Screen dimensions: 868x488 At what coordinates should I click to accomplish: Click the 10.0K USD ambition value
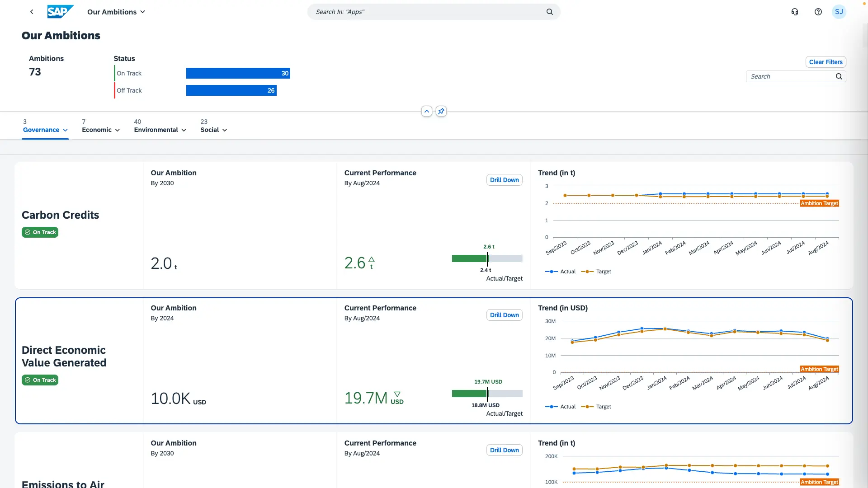178,399
